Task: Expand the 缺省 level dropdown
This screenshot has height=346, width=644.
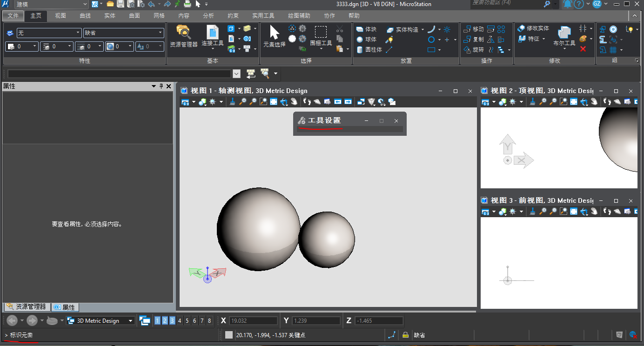Action: tap(161, 33)
